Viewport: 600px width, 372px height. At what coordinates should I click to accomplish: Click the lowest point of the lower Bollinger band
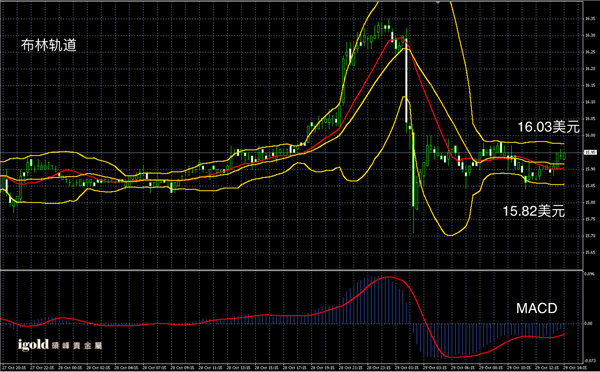tap(450, 235)
